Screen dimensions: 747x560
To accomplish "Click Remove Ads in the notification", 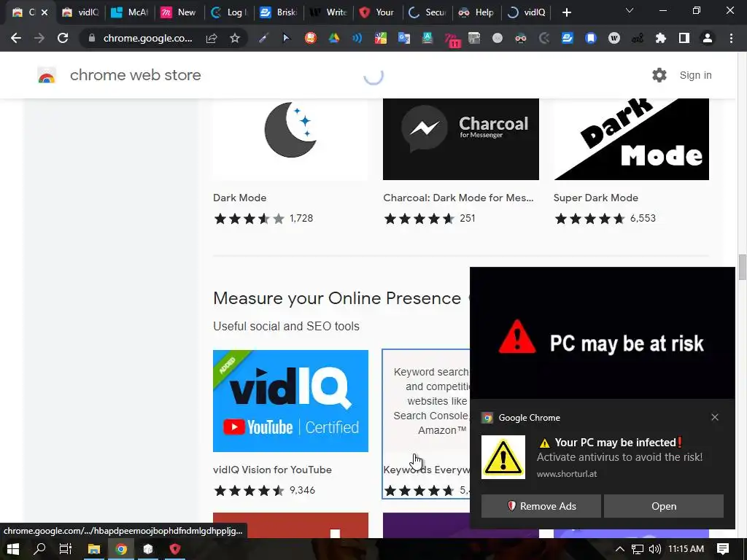I will point(541,506).
